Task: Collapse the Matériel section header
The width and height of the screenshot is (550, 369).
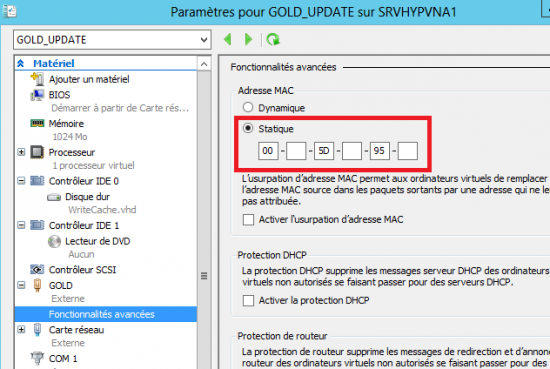Action: [20, 63]
